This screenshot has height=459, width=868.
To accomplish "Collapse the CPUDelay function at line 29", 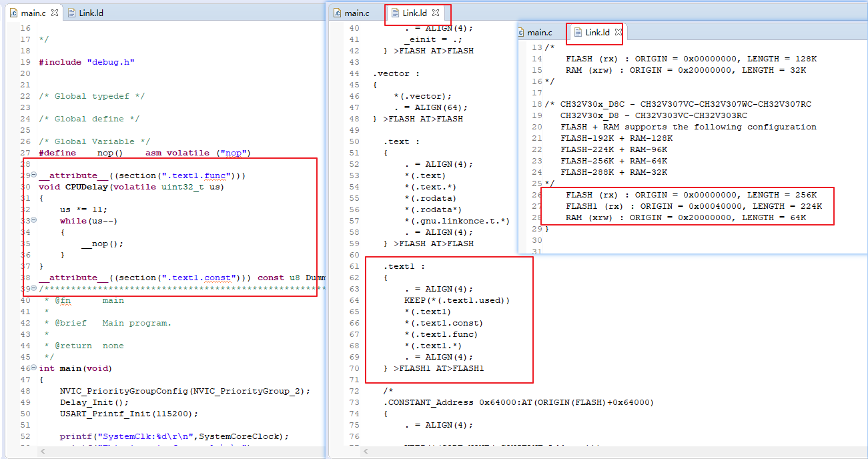I will (34, 175).
